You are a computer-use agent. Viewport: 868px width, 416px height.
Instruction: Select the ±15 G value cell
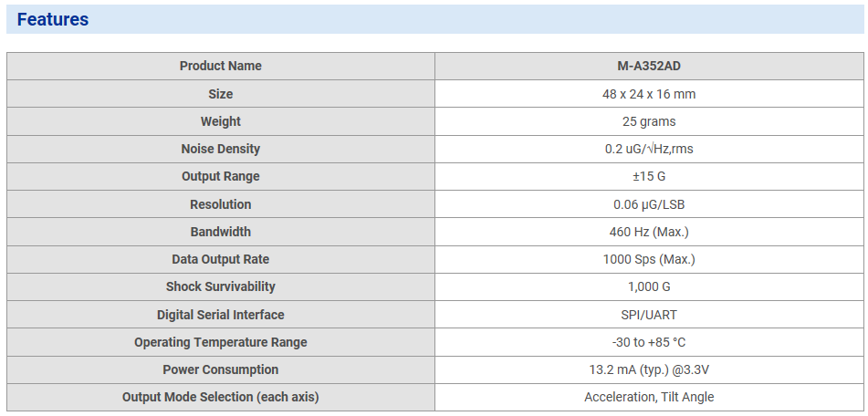click(648, 176)
